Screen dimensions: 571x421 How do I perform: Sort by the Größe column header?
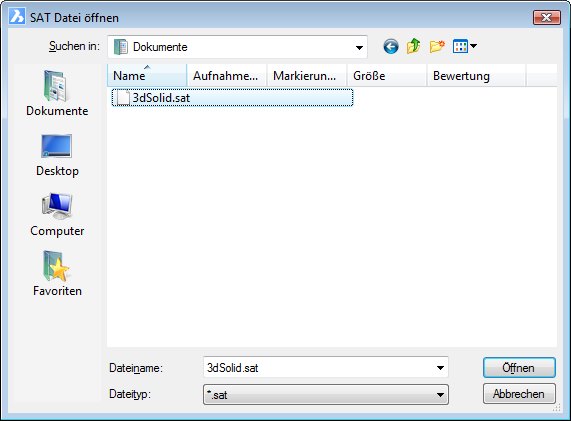click(x=387, y=75)
